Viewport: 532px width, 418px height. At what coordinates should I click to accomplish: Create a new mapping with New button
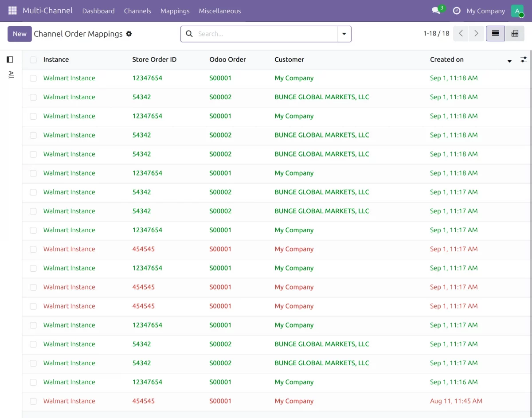tap(20, 34)
